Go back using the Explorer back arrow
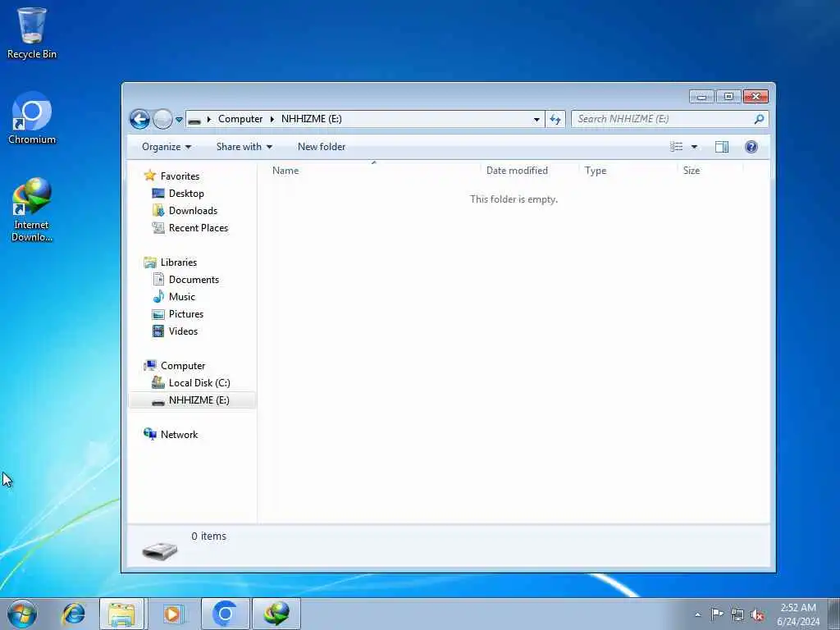 pos(139,119)
